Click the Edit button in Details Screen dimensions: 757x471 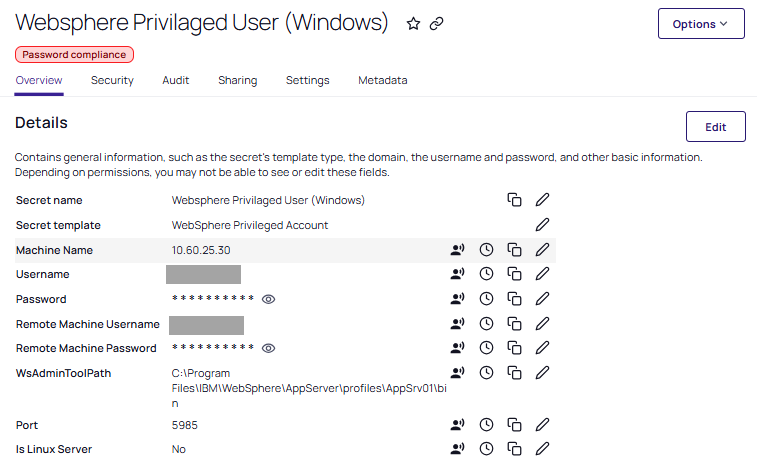point(715,127)
